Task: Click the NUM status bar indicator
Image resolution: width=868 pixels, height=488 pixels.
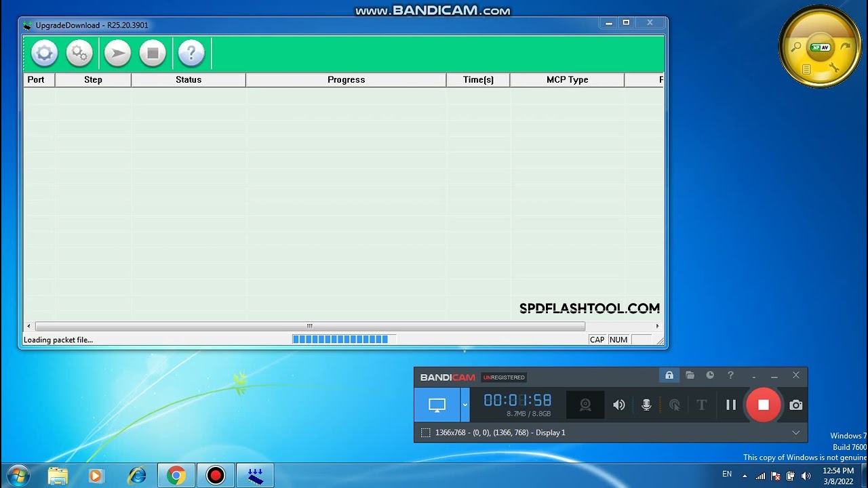Action: (x=618, y=340)
